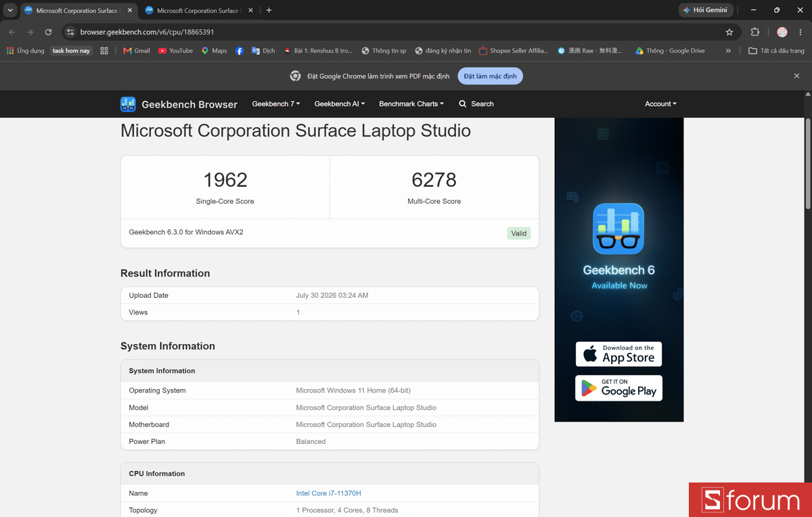Expand the Geekbench 7 dropdown menu

276,104
